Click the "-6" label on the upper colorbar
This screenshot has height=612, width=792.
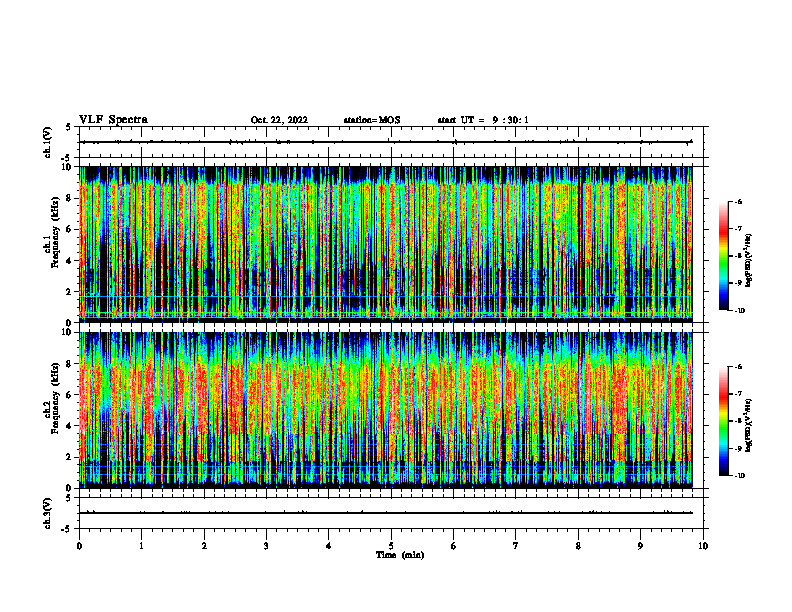[x=738, y=201]
